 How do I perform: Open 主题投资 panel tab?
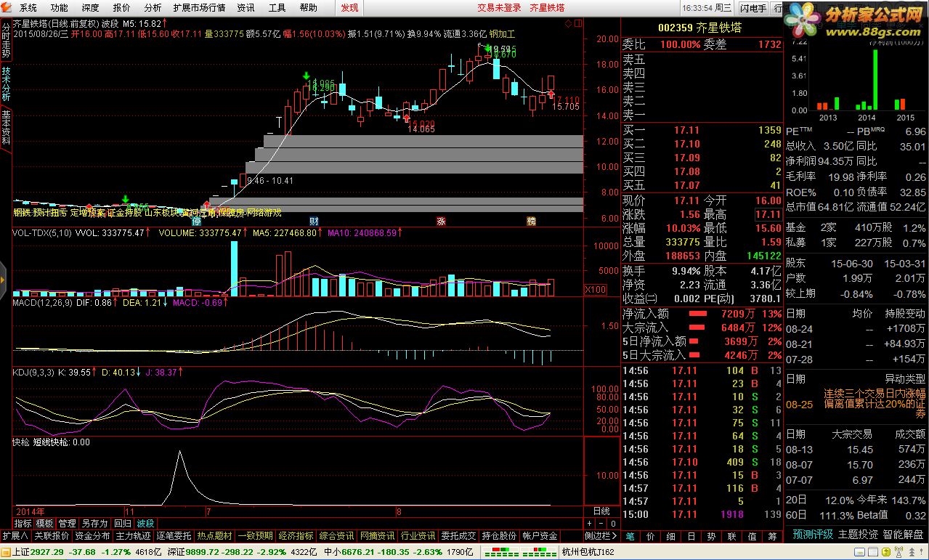[858, 535]
